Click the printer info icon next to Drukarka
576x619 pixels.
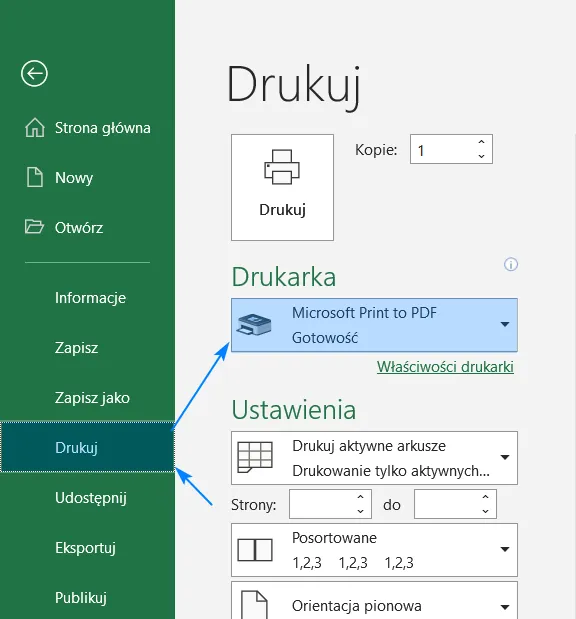511,264
